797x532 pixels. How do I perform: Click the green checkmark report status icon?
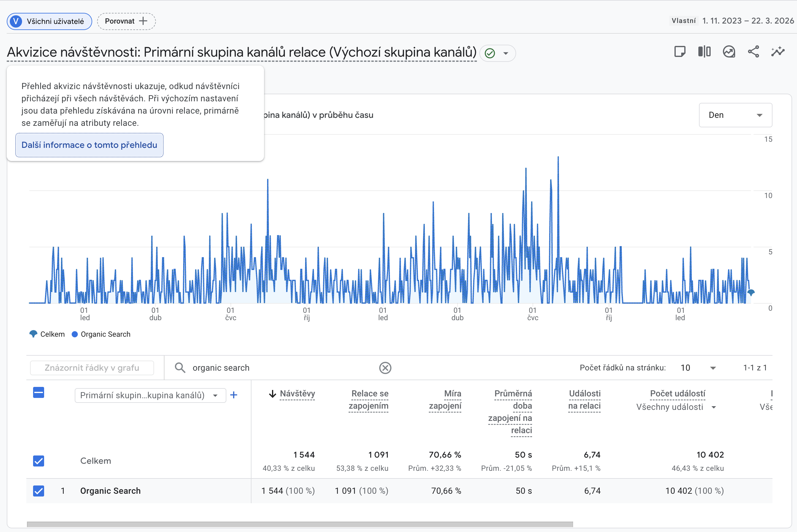[x=490, y=53]
